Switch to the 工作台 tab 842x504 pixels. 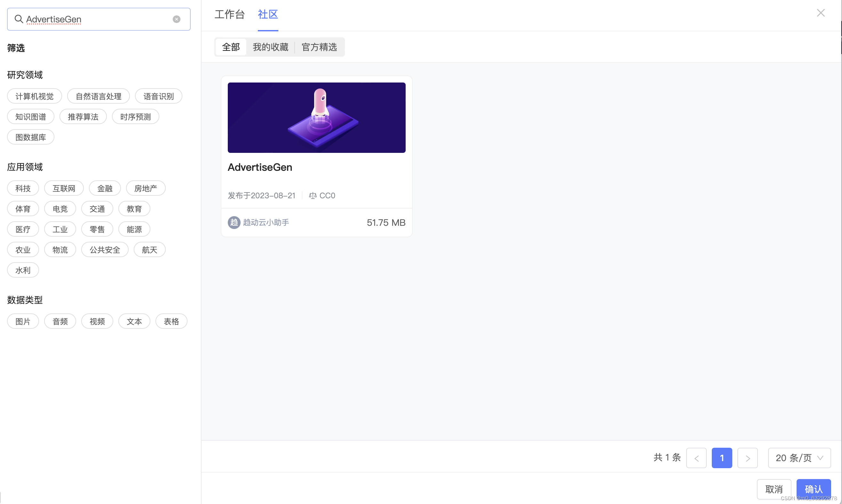pos(229,15)
